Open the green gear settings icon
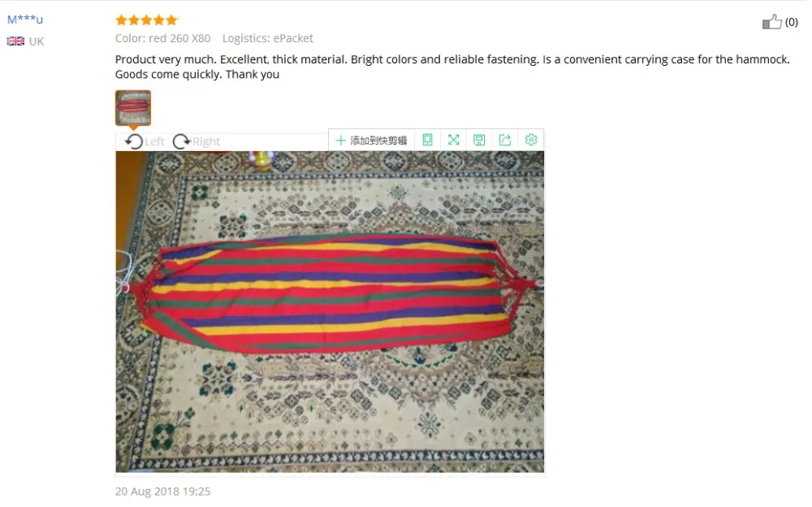This screenshot has width=812, height=507. tap(531, 140)
